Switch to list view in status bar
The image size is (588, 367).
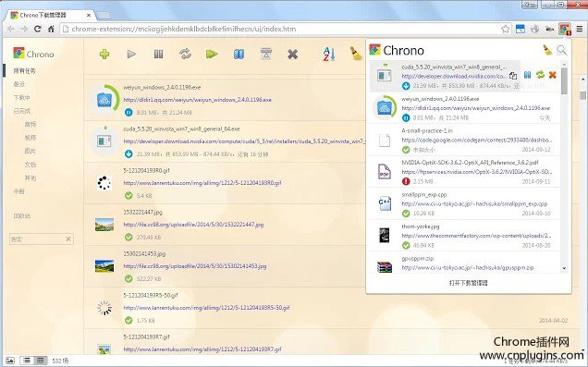[27, 361]
